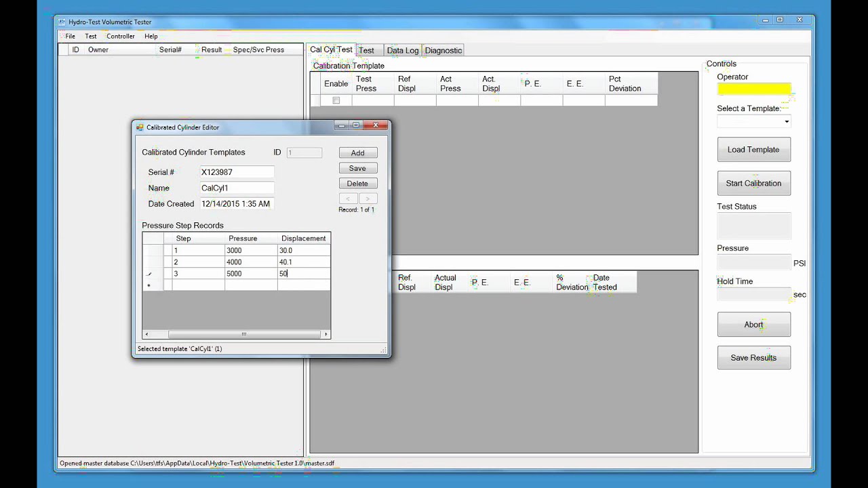Click the right scroll arrow of step records grid

(326, 334)
